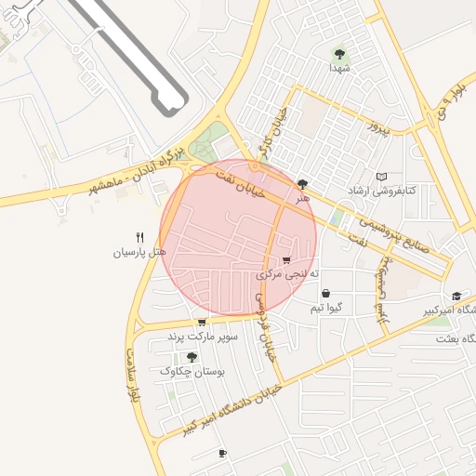Click the tree icon above شهدا park

(339, 55)
